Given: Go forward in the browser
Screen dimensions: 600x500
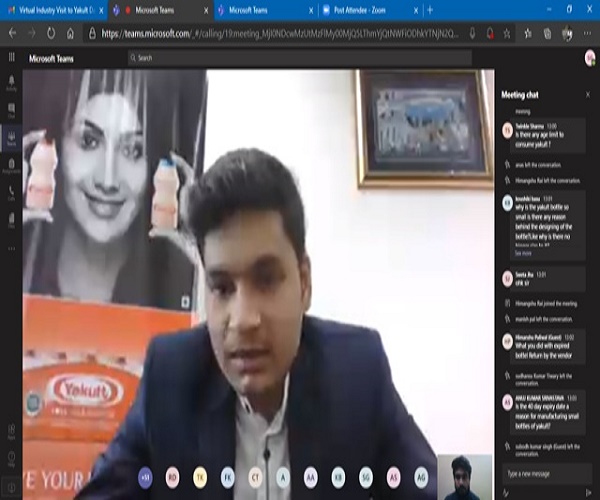Looking at the screenshot, I should [31, 34].
